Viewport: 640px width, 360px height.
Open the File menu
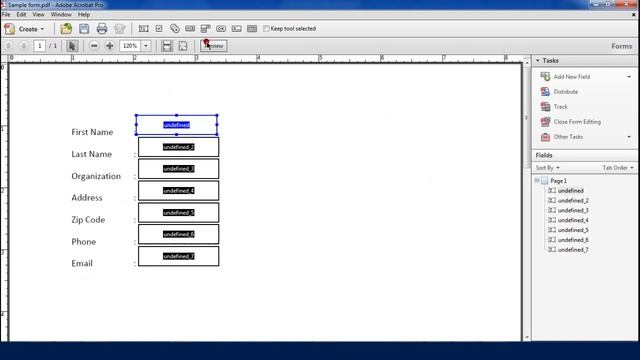(6, 14)
